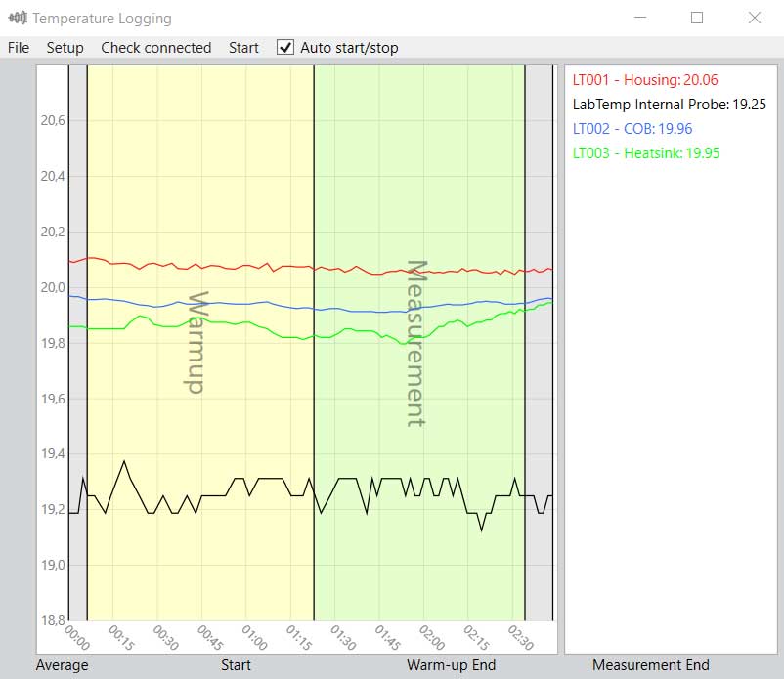This screenshot has width=784, height=679.
Task: Click the Measurement End status label
Action: 650,665
